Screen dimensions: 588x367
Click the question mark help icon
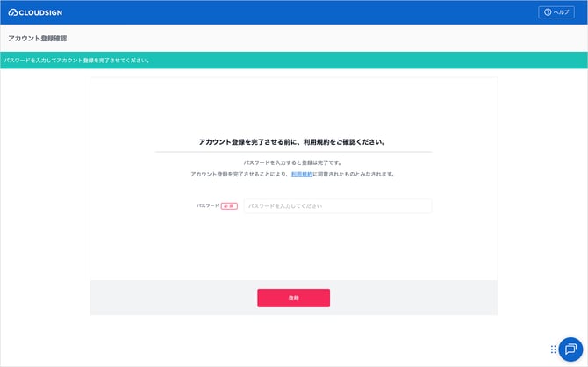point(549,12)
